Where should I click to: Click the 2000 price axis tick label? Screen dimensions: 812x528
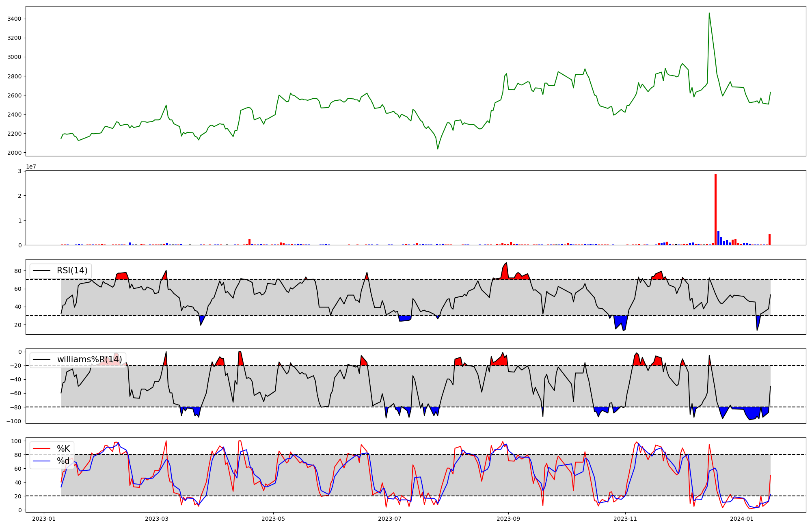(14, 153)
